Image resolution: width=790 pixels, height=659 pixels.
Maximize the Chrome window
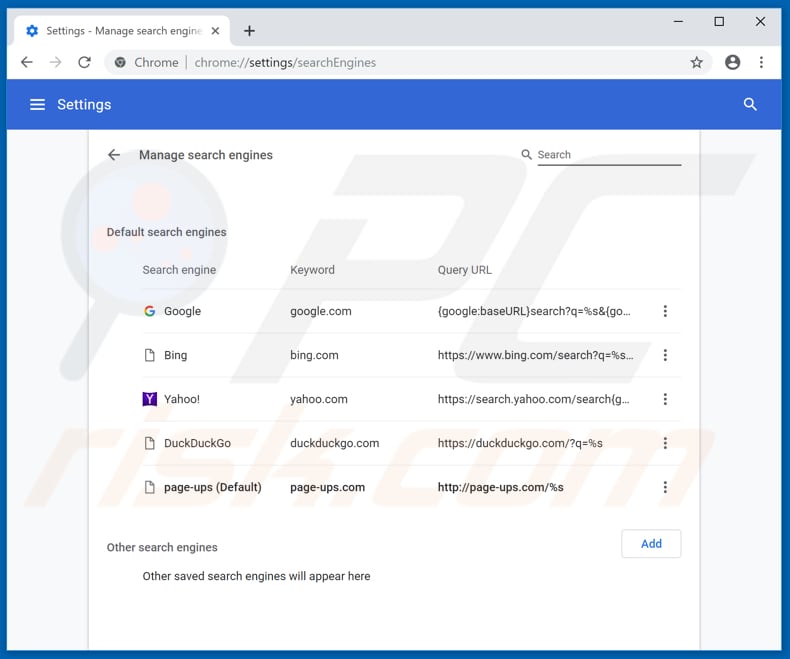pyautogui.click(x=719, y=21)
